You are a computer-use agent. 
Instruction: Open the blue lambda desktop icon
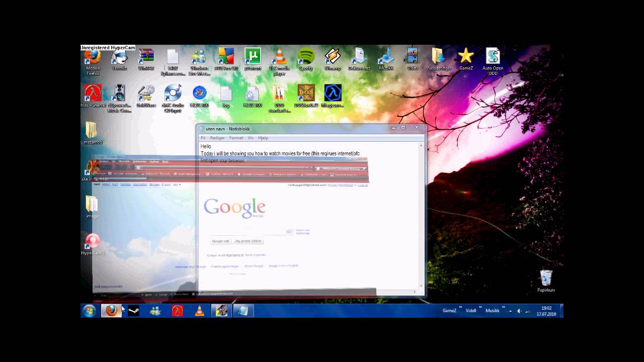point(333,97)
